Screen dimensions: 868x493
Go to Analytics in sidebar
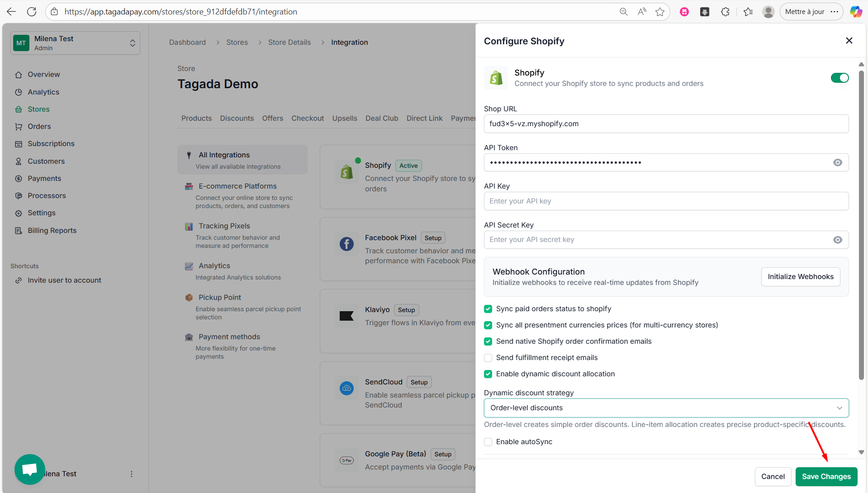tap(43, 92)
